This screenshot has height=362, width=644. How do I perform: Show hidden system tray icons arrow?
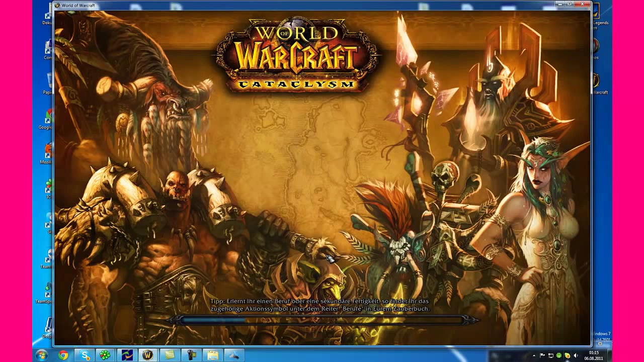[x=534, y=355]
